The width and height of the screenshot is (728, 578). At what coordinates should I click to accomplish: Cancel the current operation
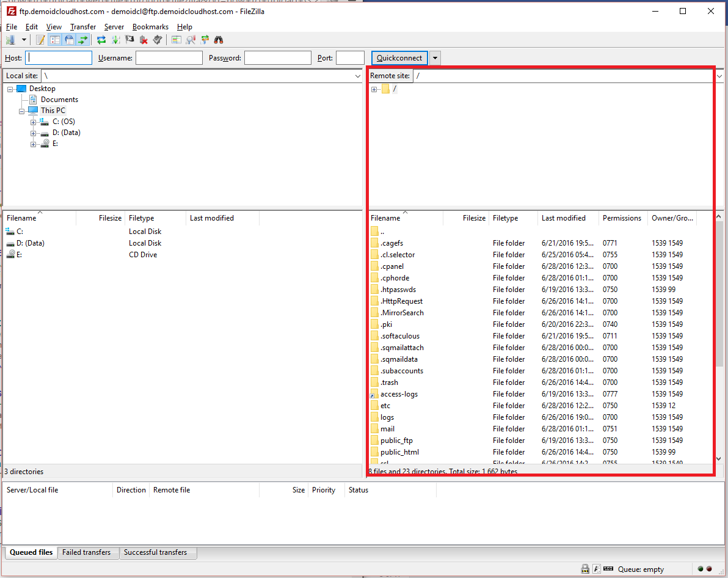(x=129, y=39)
